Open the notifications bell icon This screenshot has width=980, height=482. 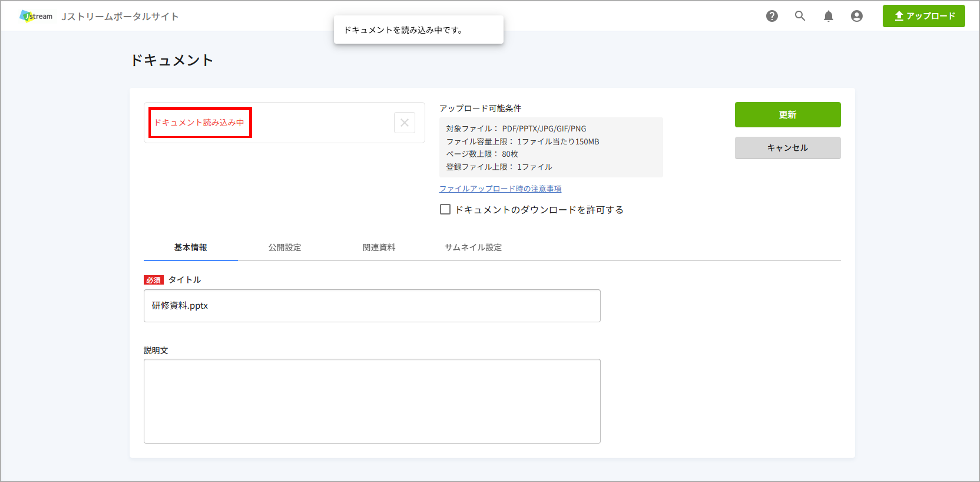pos(828,16)
